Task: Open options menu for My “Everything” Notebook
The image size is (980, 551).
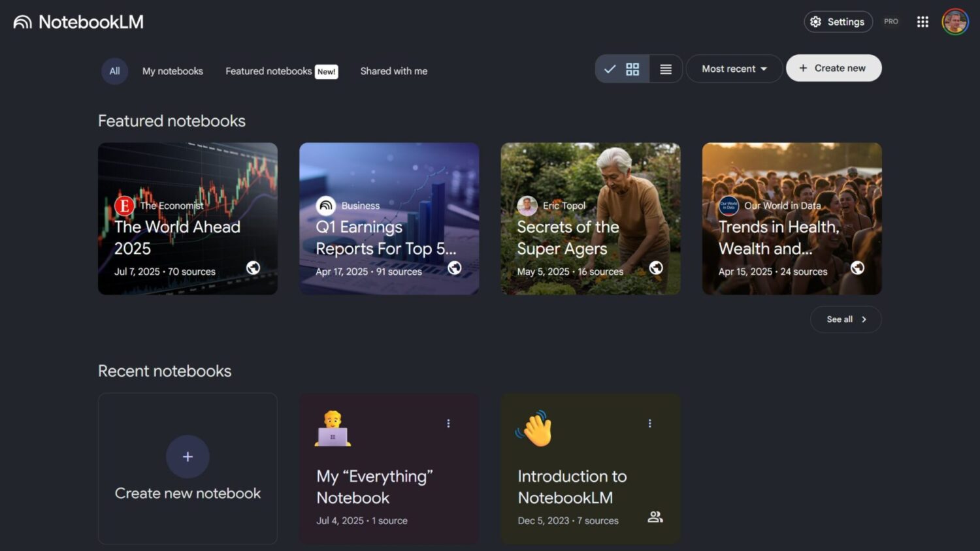Action: [x=448, y=424]
